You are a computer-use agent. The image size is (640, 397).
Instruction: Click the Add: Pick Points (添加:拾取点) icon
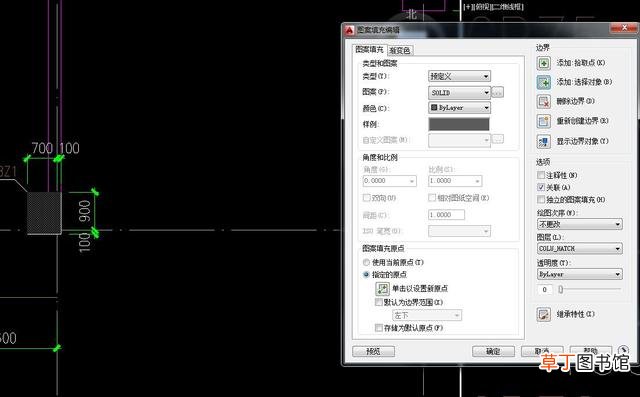click(x=543, y=63)
